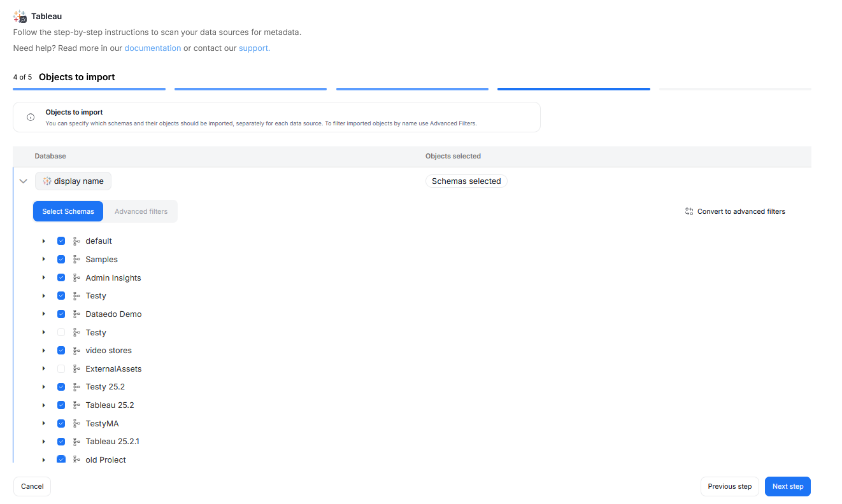Click the schema icon next to Samples
This screenshot has width=842, height=504.
76,260
